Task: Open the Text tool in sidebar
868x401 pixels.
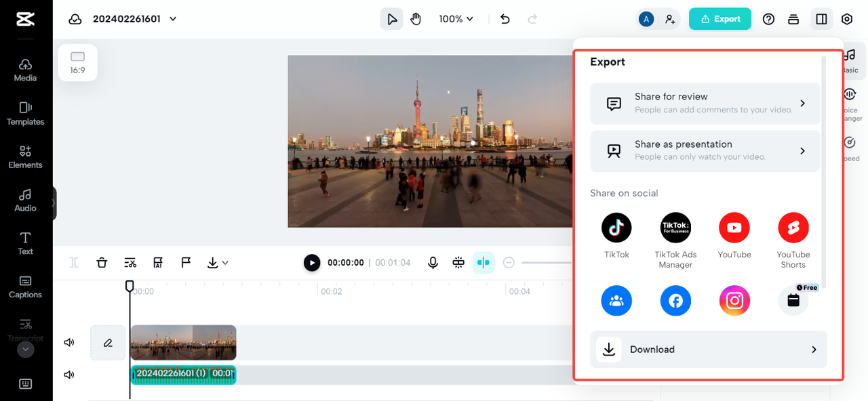Action: click(25, 242)
